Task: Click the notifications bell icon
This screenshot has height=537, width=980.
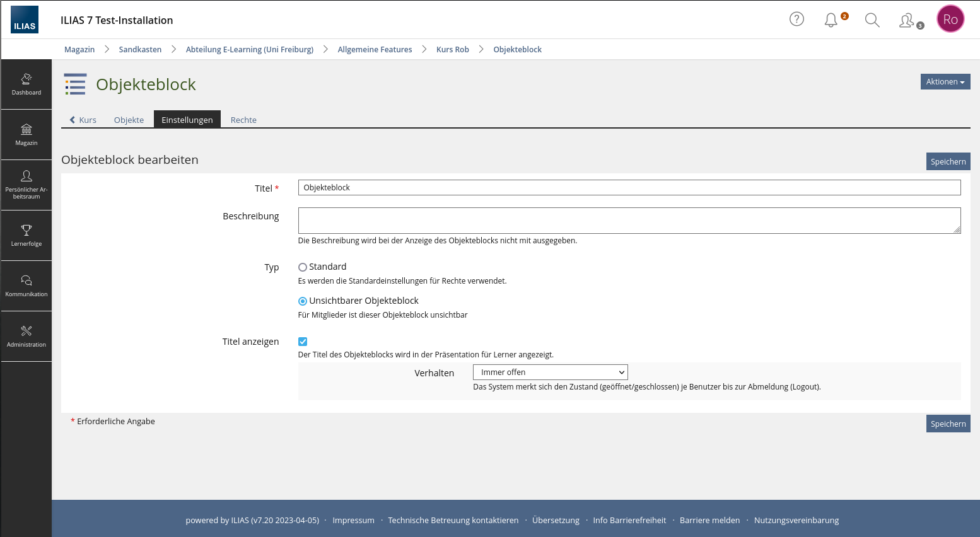Action: click(831, 20)
